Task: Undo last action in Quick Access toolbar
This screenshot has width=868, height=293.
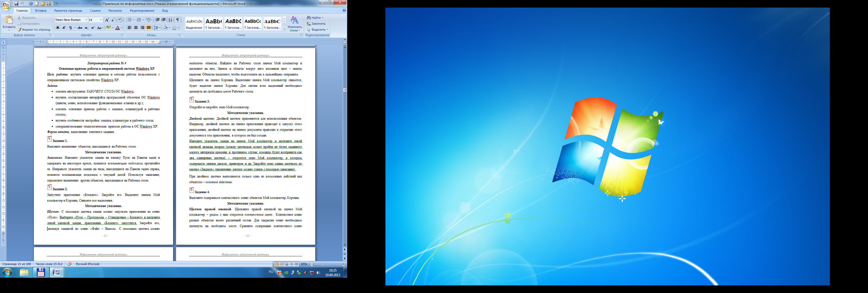Action: pos(22,3)
